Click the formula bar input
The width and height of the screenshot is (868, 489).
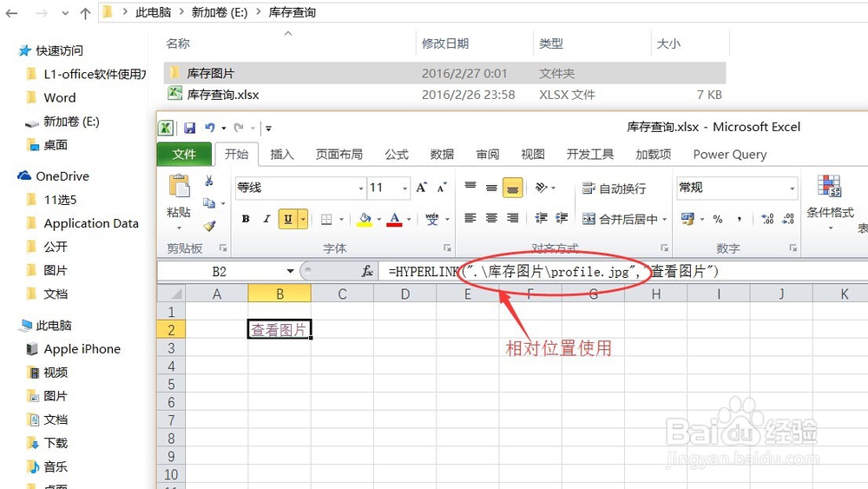(622, 271)
